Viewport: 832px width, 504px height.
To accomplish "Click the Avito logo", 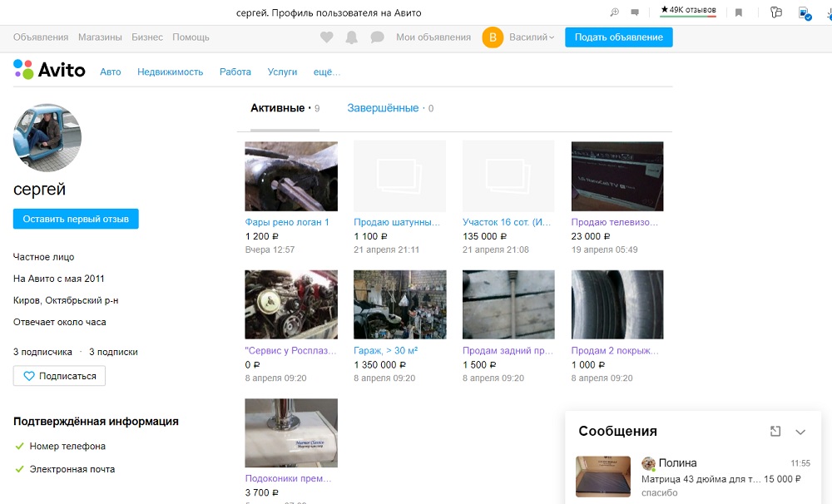I will (x=50, y=71).
